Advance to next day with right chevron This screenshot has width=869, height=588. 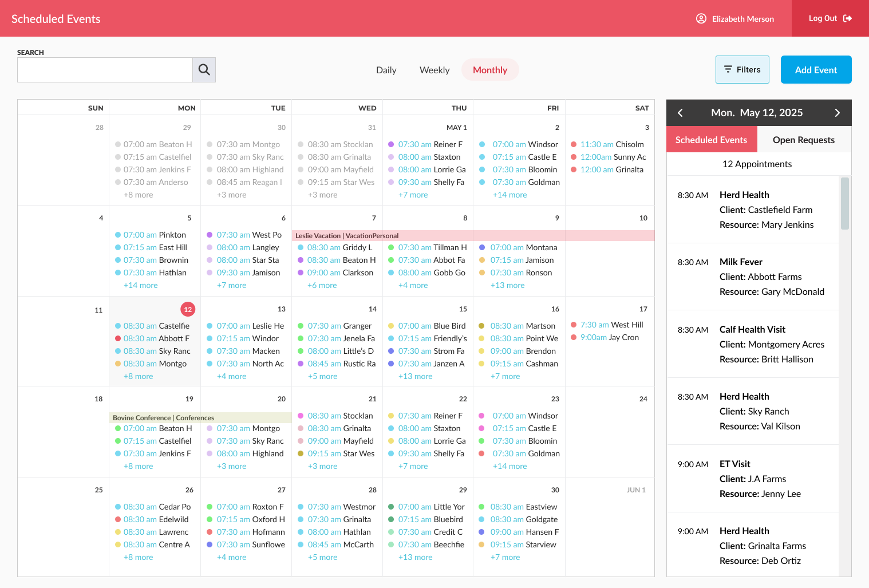pos(837,112)
